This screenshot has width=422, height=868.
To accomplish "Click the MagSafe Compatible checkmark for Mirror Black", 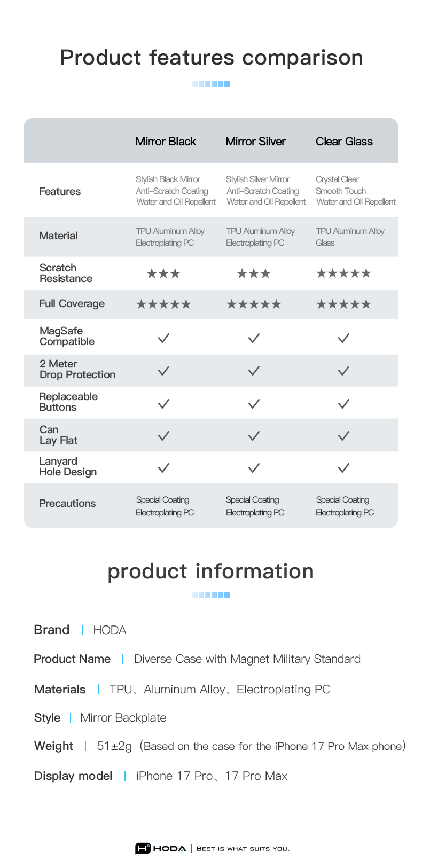I will 164,338.
